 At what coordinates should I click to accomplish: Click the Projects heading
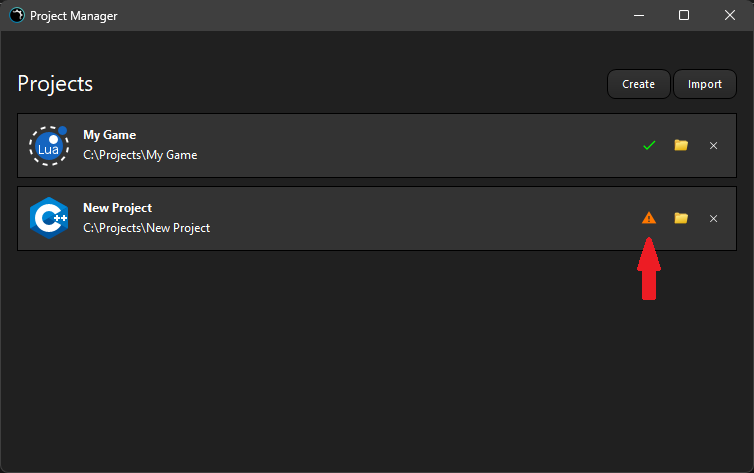55,84
